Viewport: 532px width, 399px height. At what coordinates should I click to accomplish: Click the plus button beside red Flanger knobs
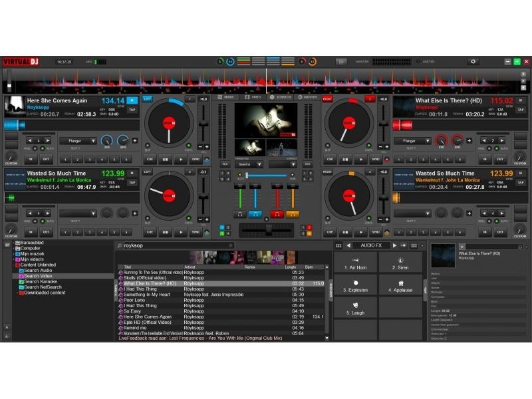click(x=469, y=140)
